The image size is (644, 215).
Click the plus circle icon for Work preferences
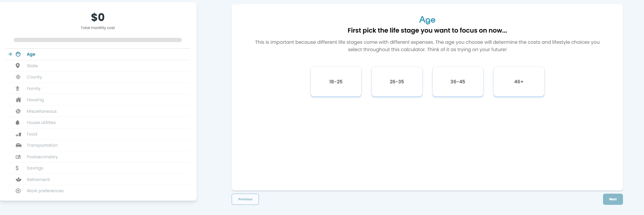click(18, 191)
